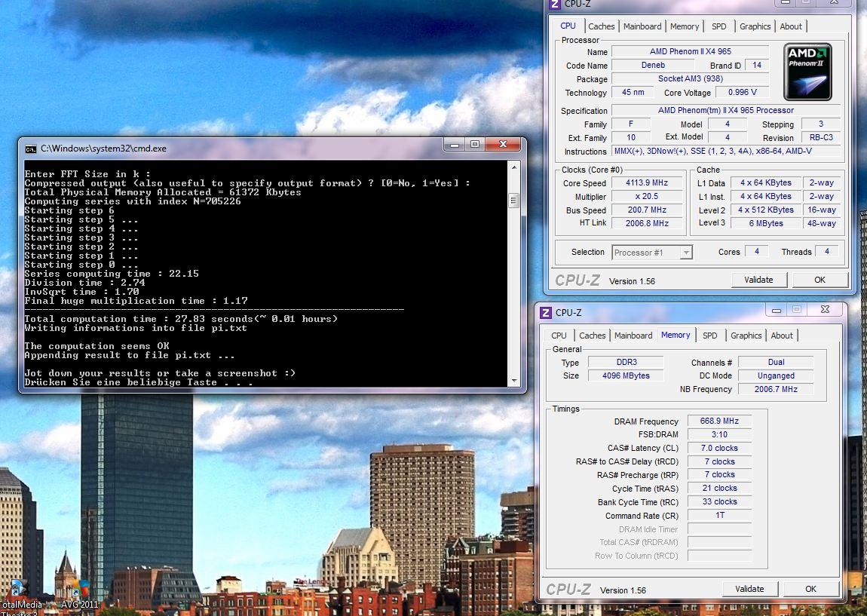The image size is (867, 616).
Task: Select CPU tab in lower CPU-Z Memory window
Action: (x=559, y=336)
